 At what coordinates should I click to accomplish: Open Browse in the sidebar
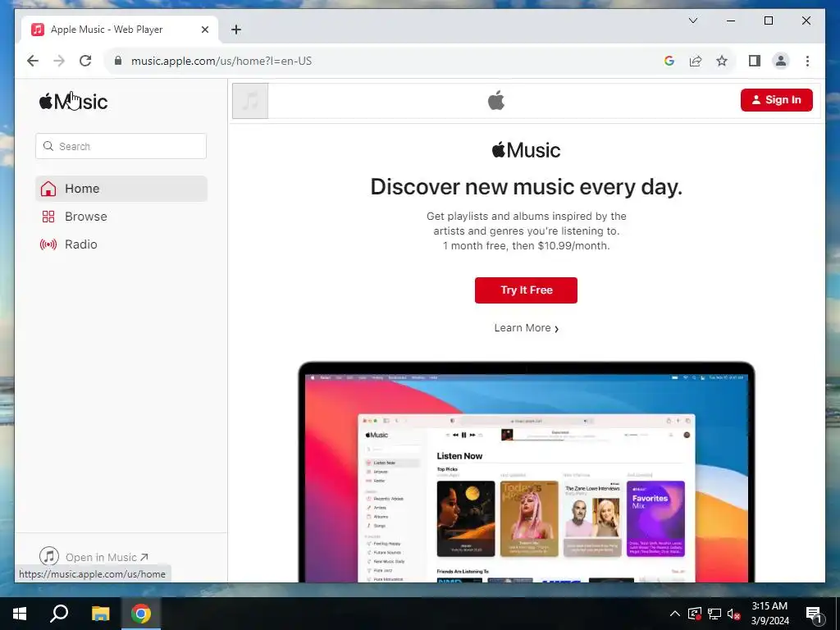[x=121, y=217]
